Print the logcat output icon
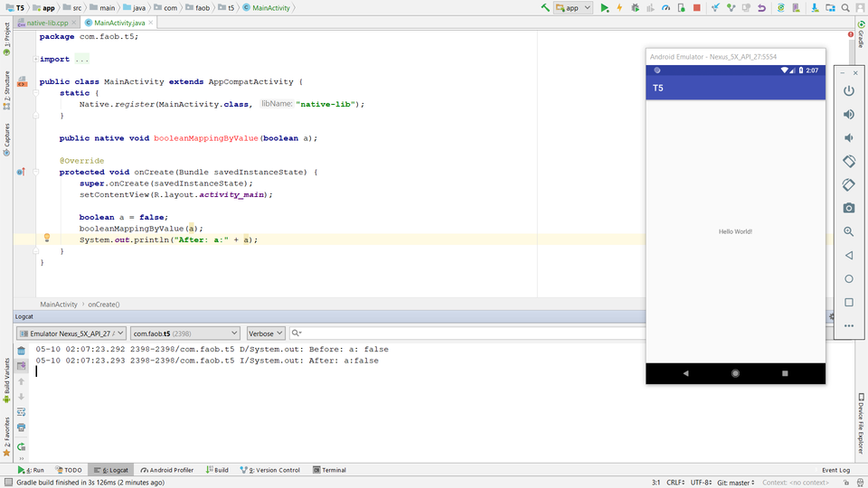This screenshot has width=868, height=488. click(x=21, y=427)
